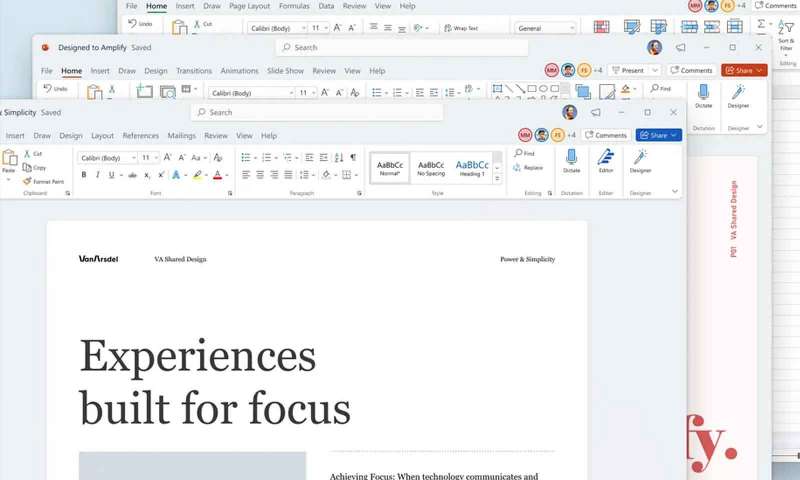Click Clear Formatting icon in the Word ribbon
Screen dimensions: 800x480
pyautogui.click(x=218, y=158)
